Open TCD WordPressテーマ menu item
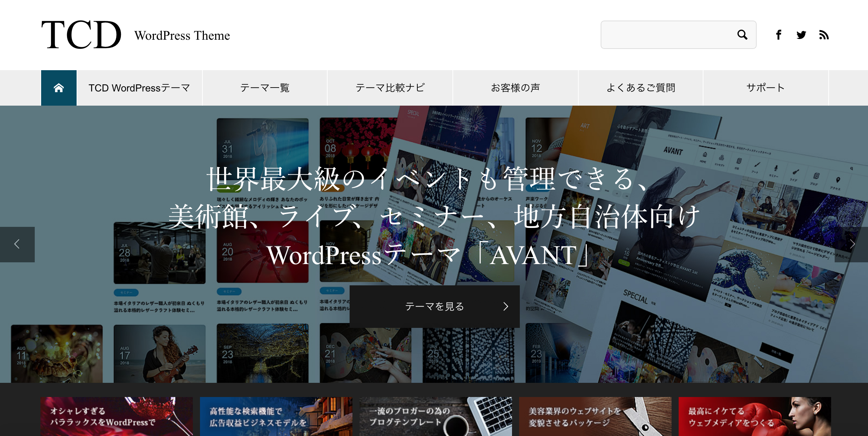868x436 pixels. click(x=139, y=88)
